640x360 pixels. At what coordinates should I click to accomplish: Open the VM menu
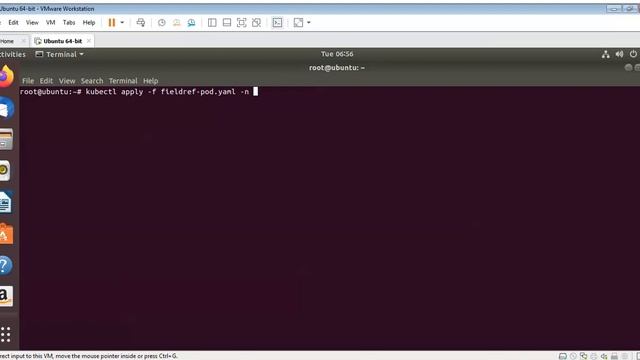tap(51, 22)
